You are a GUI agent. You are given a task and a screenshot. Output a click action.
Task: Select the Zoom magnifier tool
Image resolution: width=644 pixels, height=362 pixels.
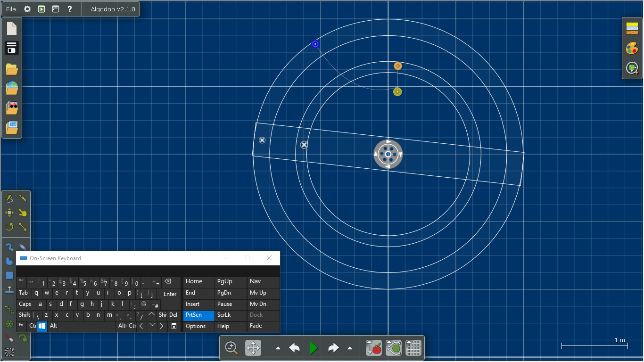[231, 348]
